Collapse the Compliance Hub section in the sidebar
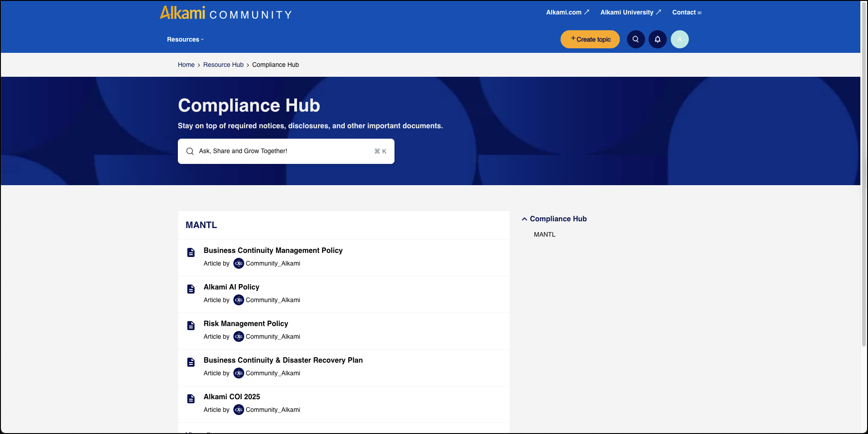The height and width of the screenshot is (434, 868). tap(524, 219)
